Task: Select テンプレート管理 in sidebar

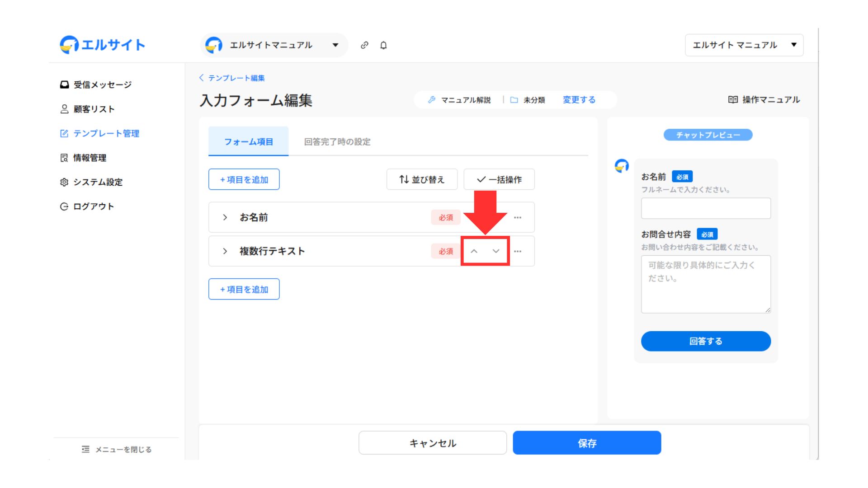Action: 106,133
